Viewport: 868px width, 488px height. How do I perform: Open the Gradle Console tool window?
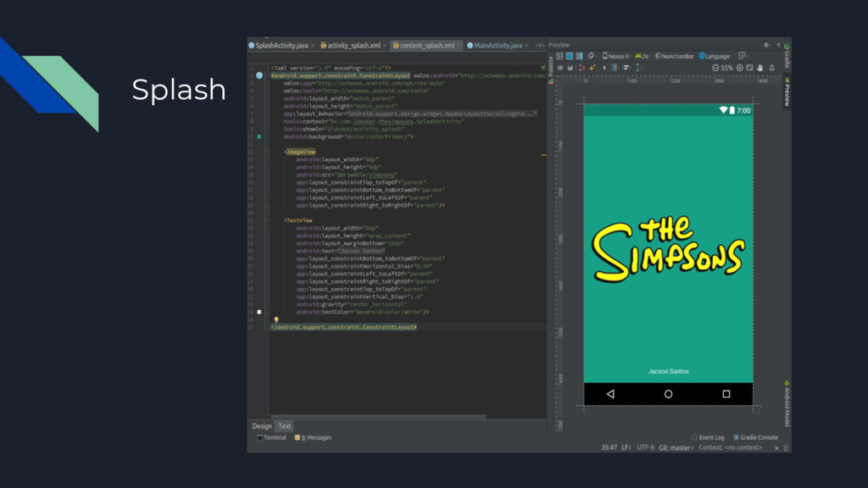point(755,438)
